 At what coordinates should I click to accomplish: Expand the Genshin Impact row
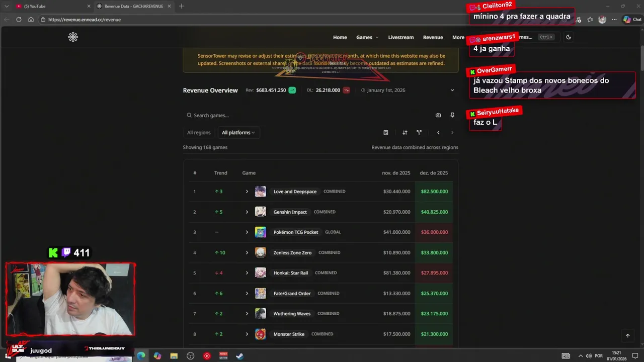point(247,212)
